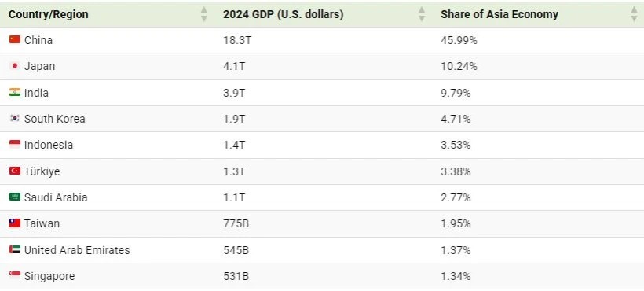The height and width of the screenshot is (291, 644).
Task: Select the United Arab Emirates row name
Action: click(x=77, y=250)
